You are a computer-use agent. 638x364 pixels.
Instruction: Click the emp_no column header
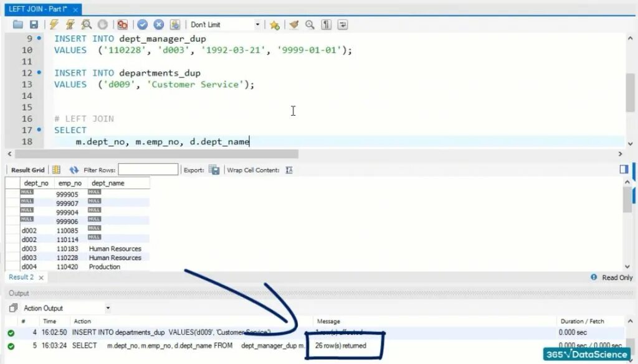tap(70, 183)
